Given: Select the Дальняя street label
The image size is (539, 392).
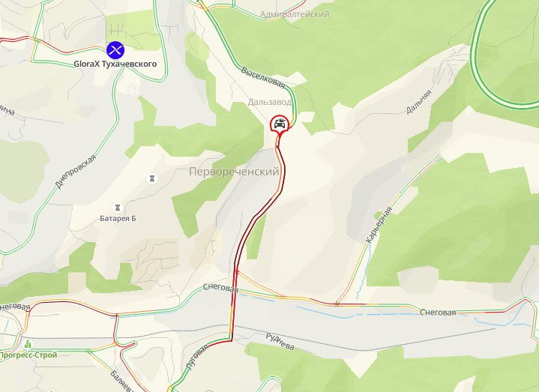Looking at the screenshot, I should pos(419,102).
